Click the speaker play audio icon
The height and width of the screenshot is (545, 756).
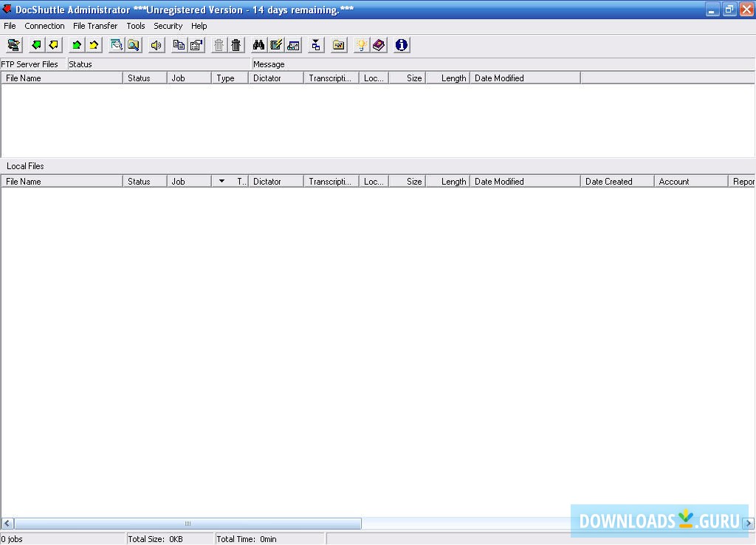[157, 45]
